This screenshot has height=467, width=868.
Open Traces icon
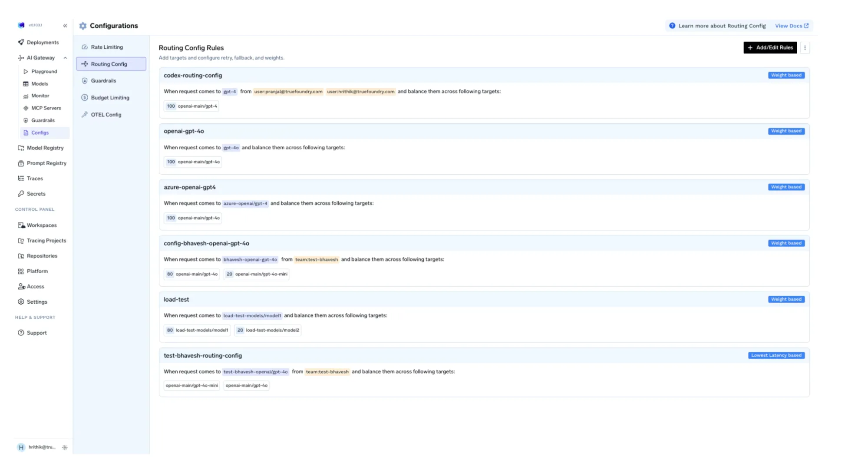21,179
